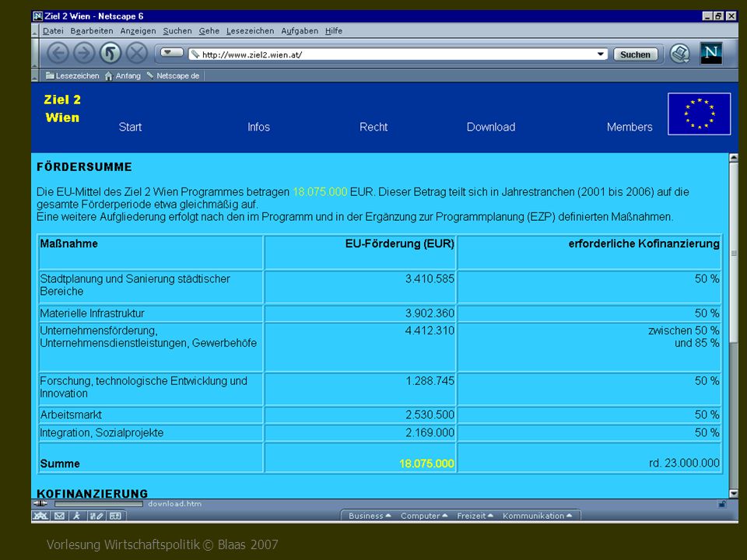747x560 pixels.
Task: Click the Maßnahme column header
Action: pos(68,243)
